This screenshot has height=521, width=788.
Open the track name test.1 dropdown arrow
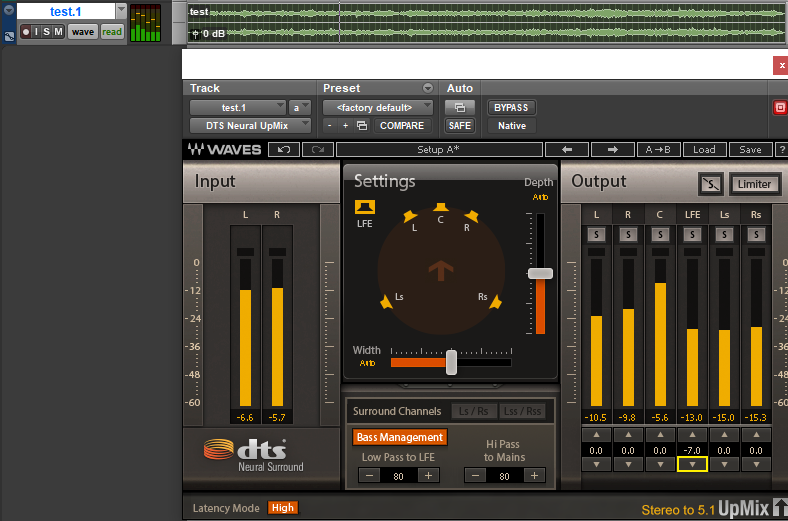click(x=121, y=10)
